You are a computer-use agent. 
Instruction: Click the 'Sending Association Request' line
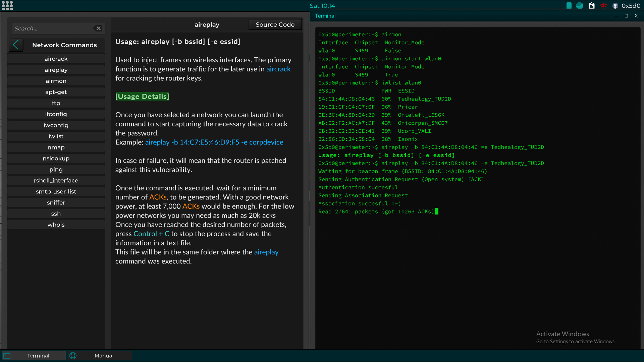click(363, 195)
